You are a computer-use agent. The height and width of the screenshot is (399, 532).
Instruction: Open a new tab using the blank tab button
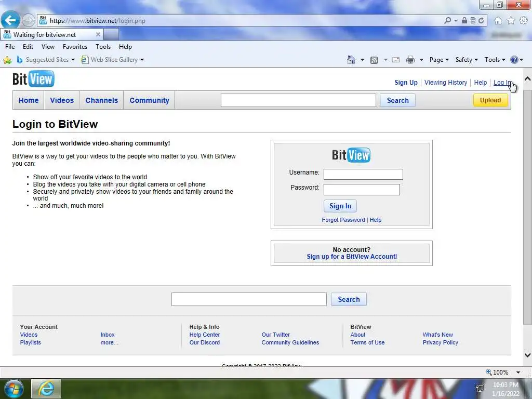(111, 34)
